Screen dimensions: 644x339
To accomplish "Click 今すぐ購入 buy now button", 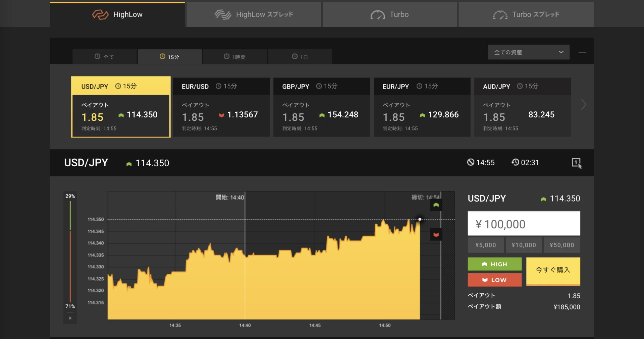I will tap(553, 270).
